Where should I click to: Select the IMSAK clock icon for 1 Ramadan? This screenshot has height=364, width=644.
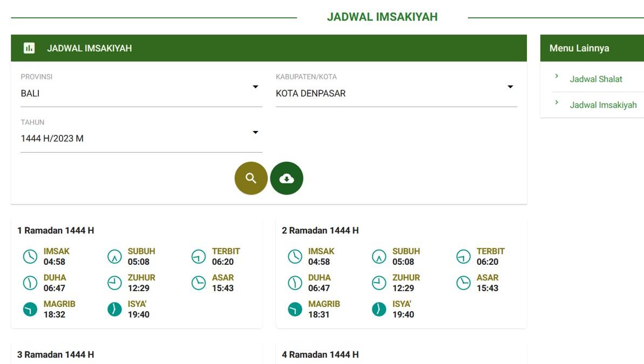coord(30,256)
